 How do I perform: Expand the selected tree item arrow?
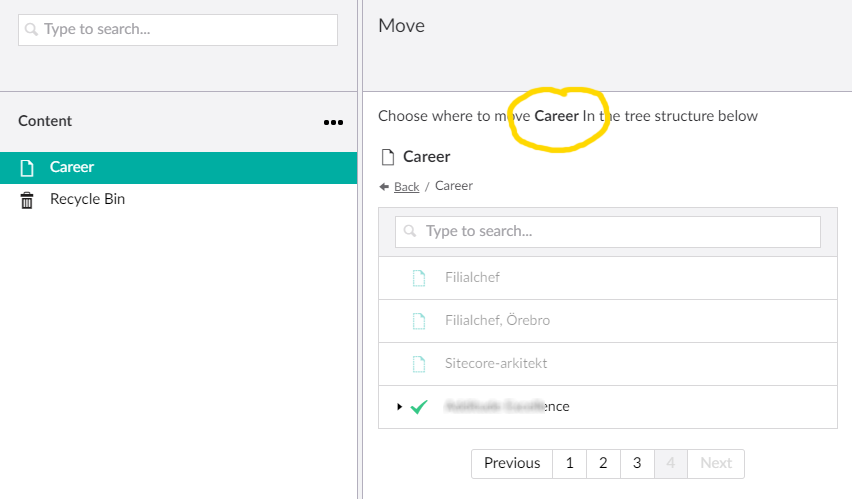tap(399, 407)
